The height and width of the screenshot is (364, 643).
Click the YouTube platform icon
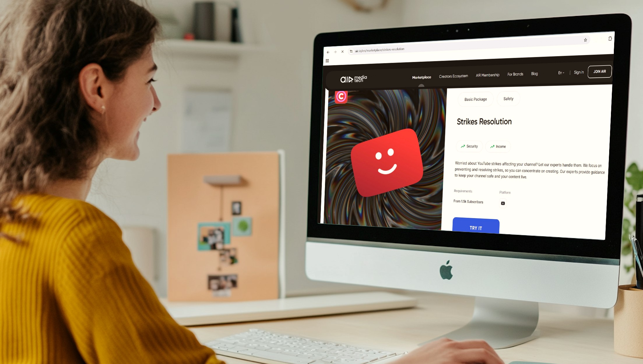coord(503,203)
